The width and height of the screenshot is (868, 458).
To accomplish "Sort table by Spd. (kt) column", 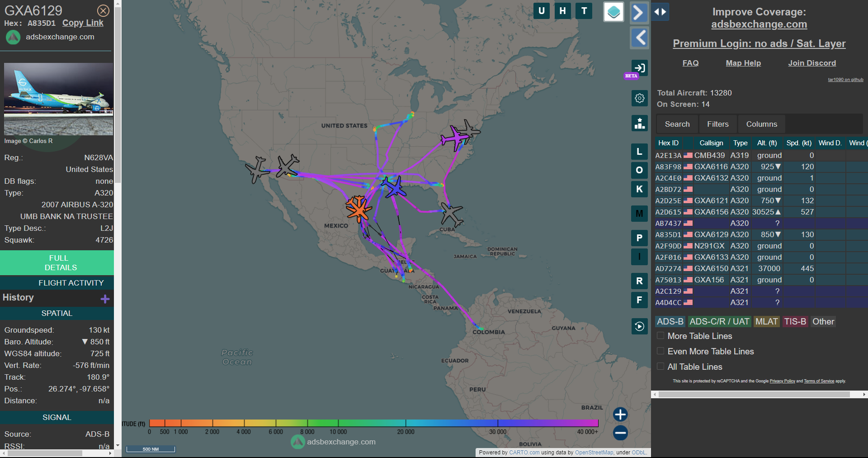I will pos(799,143).
